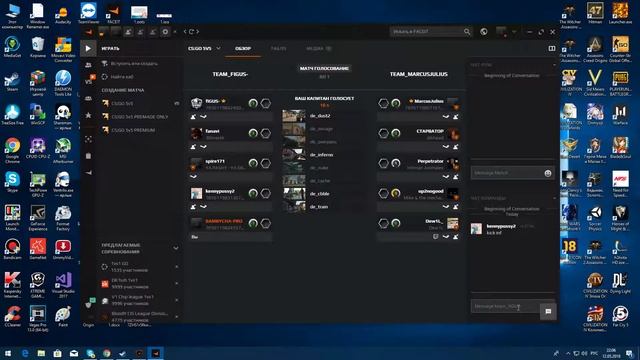This screenshot has width=640, height=360.
Task: Select CS:GO 5v5 matchmaking entry
Action: [x=140, y=104]
